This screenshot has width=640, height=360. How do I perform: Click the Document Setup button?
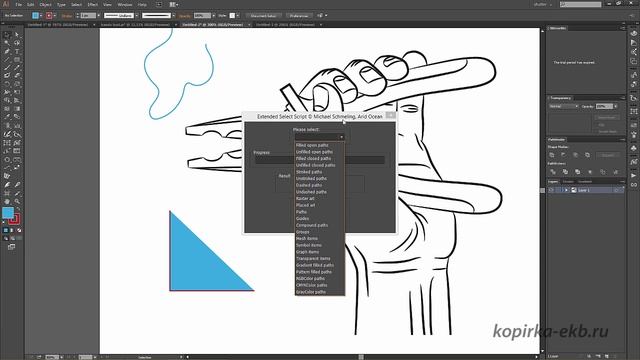pyautogui.click(x=263, y=16)
